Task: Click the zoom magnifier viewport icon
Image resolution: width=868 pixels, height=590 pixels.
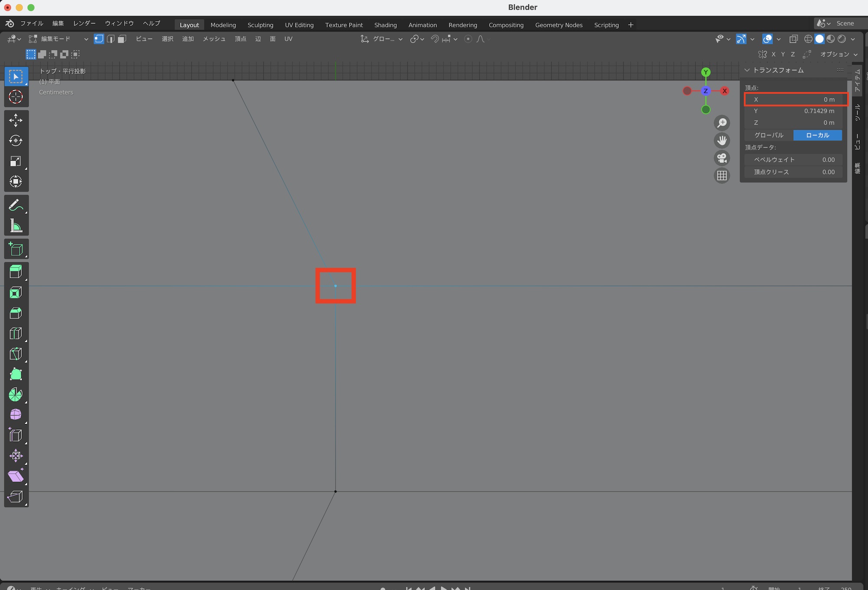Action: (x=722, y=123)
